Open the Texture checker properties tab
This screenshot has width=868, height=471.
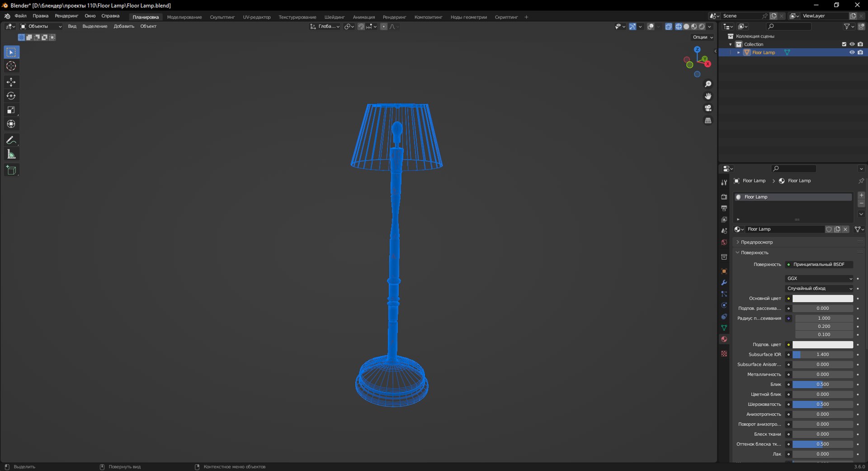[724, 353]
